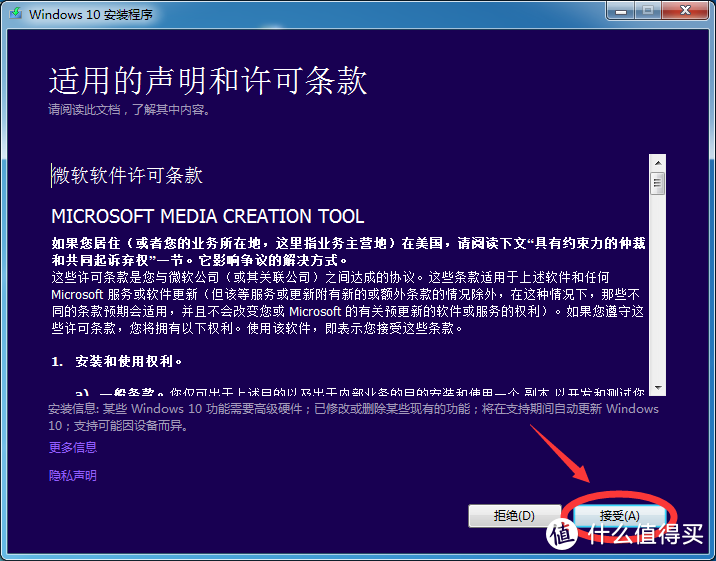Screen dimensions: 716x561
Task: Click the heading 微软软件许可条款
Action: tap(127, 176)
